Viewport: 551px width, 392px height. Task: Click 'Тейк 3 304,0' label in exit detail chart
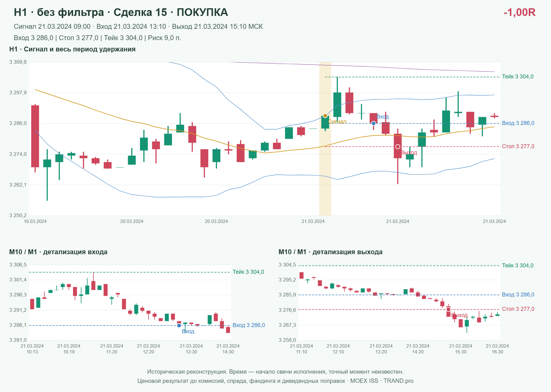point(518,266)
